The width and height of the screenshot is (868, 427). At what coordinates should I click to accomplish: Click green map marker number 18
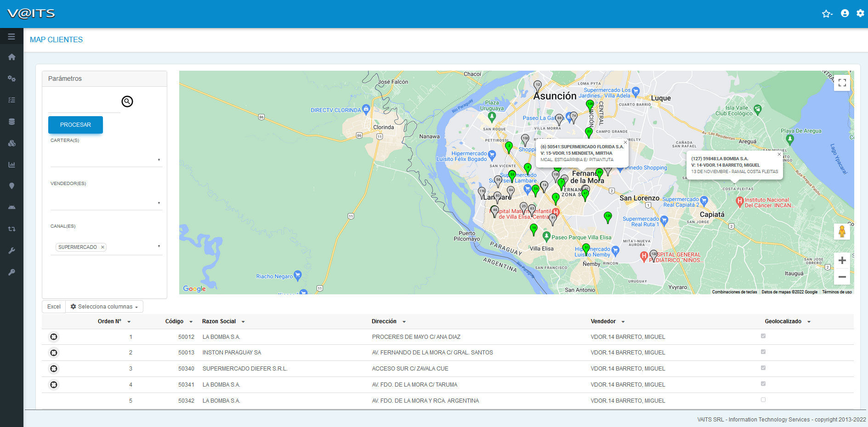click(533, 229)
